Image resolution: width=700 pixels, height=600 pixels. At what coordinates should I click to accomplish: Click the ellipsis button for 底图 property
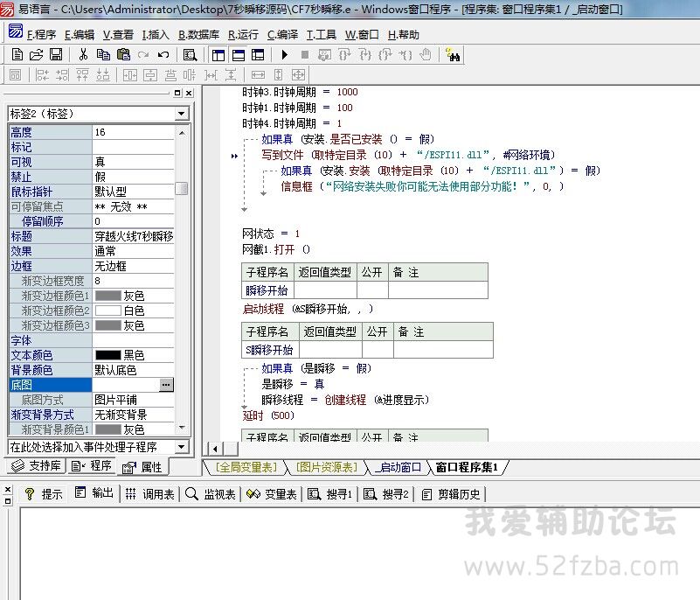pyautogui.click(x=166, y=385)
